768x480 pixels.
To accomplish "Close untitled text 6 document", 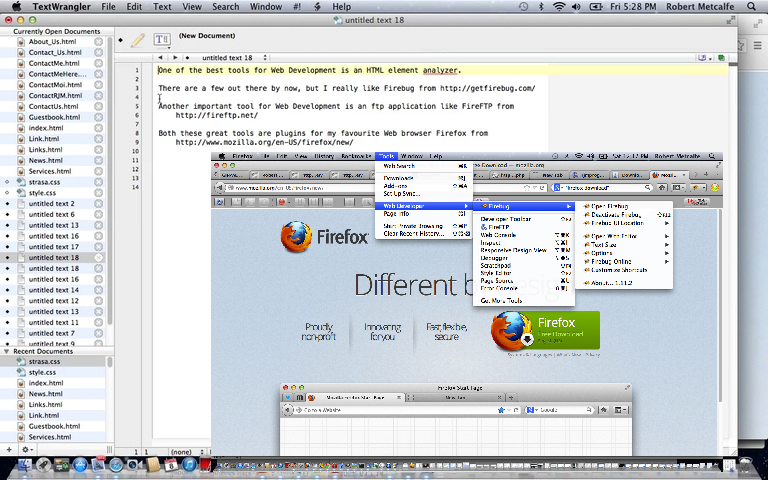I will pyautogui.click(x=98, y=214).
